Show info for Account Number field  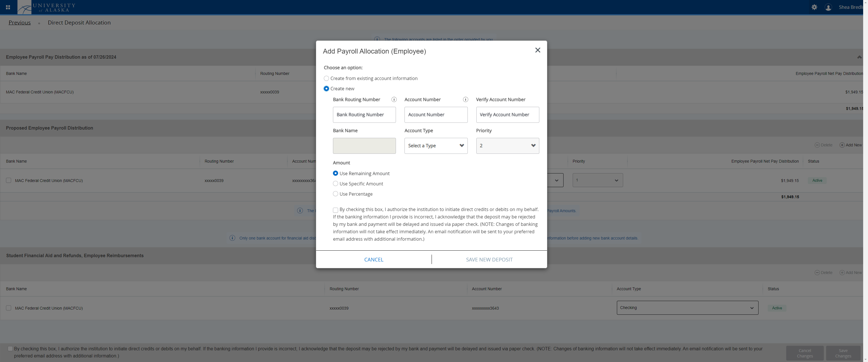[x=465, y=99]
